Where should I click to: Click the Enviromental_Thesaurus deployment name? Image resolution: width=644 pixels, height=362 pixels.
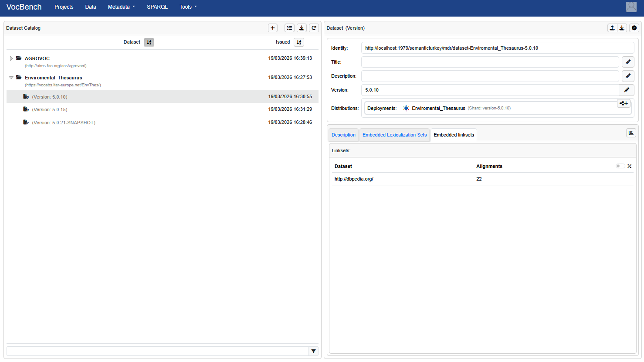click(x=438, y=108)
